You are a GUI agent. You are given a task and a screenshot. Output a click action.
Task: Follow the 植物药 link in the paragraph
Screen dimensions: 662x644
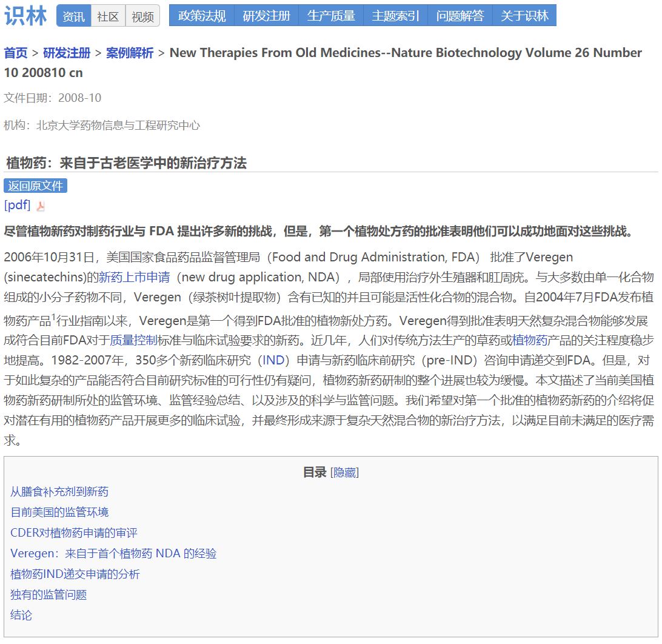pyautogui.click(x=529, y=340)
